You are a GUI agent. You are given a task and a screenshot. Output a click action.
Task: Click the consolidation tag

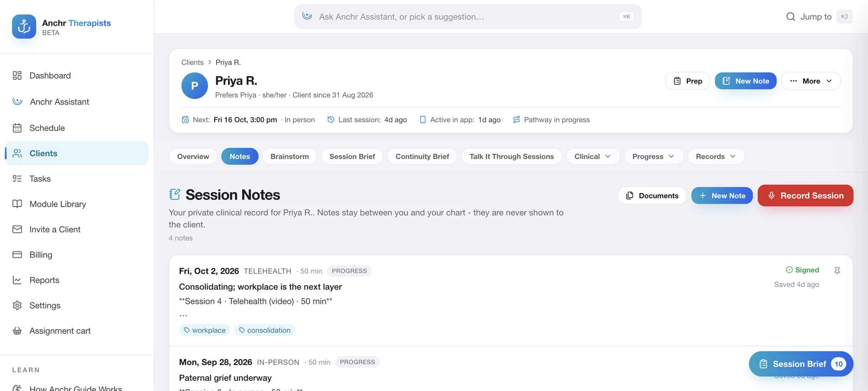click(264, 330)
